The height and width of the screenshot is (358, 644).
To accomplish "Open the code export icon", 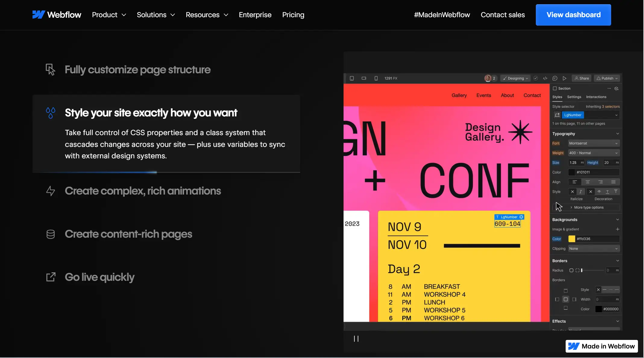I will click(545, 78).
